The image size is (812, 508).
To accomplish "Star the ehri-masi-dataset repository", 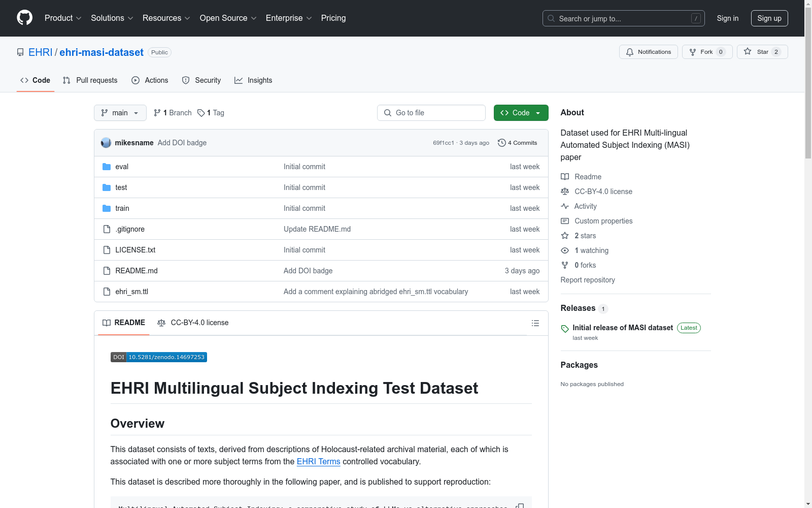I will [762, 52].
